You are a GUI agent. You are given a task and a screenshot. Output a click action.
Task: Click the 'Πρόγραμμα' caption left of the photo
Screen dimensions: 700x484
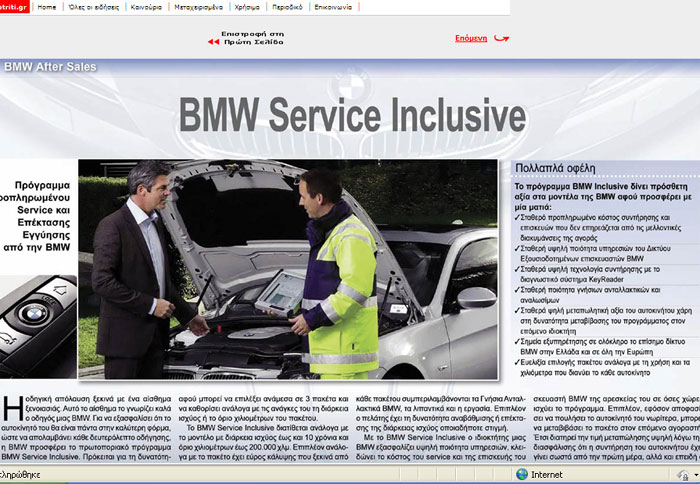[42, 185]
